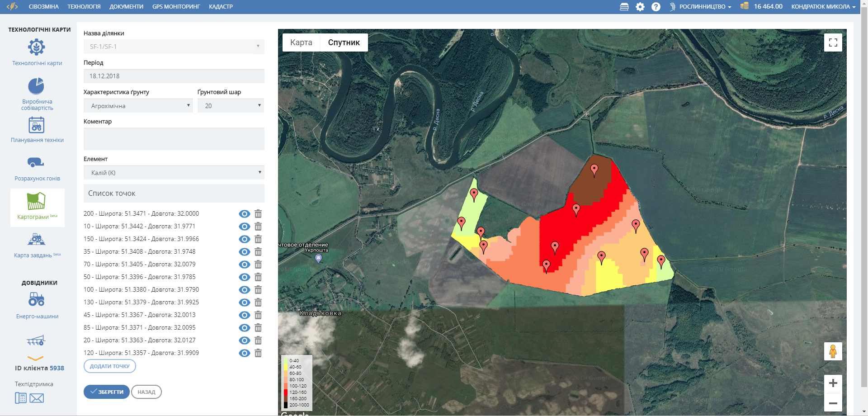Image resolution: width=868 pixels, height=416 pixels.
Task: Click the help question mark icon
Action: pos(656,7)
